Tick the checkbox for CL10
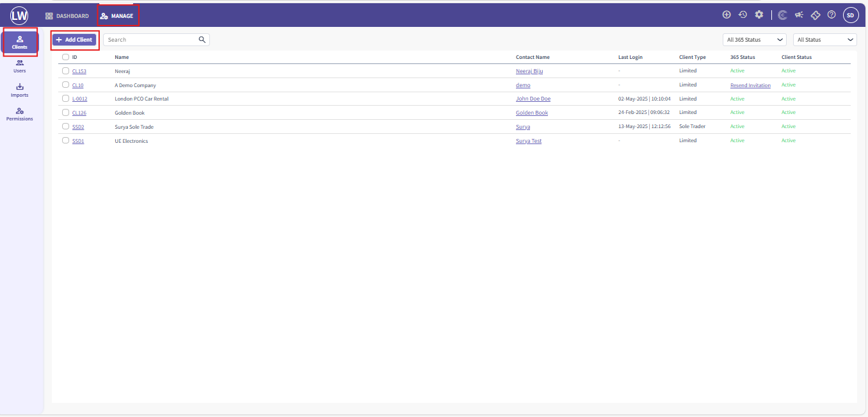868x417 pixels. [x=65, y=85]
